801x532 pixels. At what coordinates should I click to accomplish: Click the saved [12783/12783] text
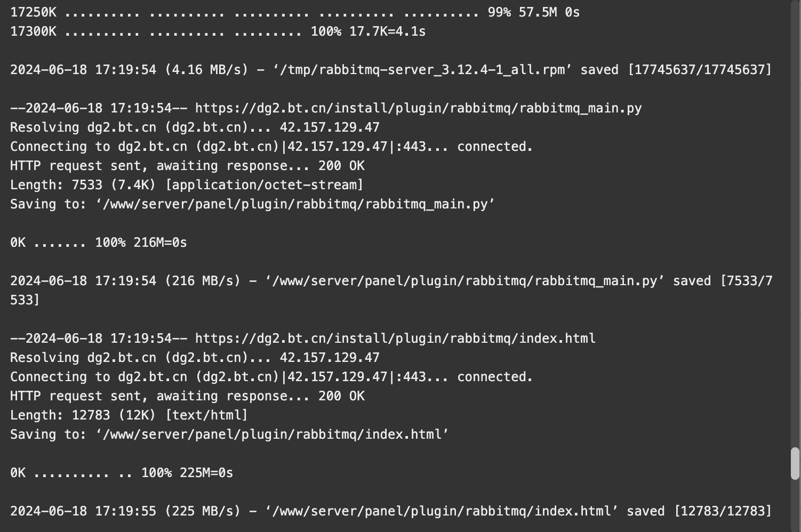[x=699, y=511]
